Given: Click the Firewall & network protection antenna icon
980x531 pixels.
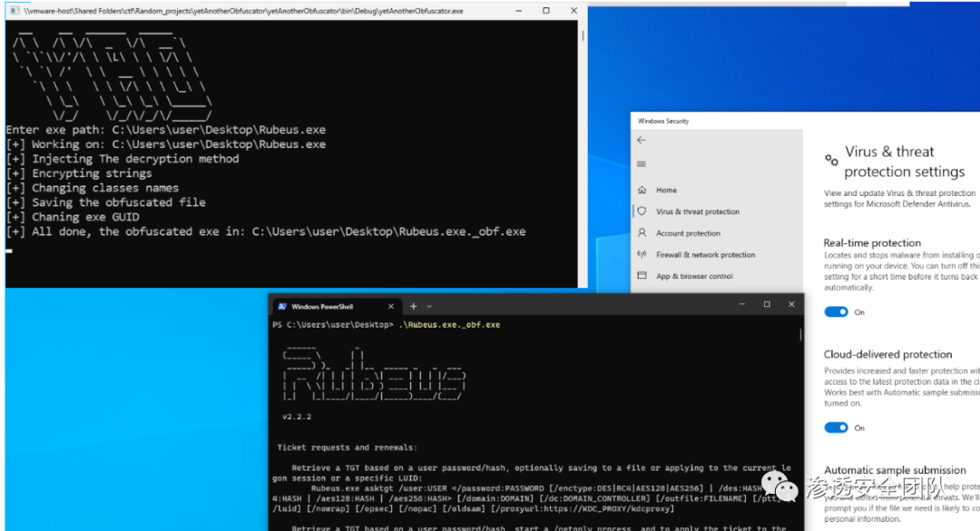Looking at the screenshot, I should point(642,254).
